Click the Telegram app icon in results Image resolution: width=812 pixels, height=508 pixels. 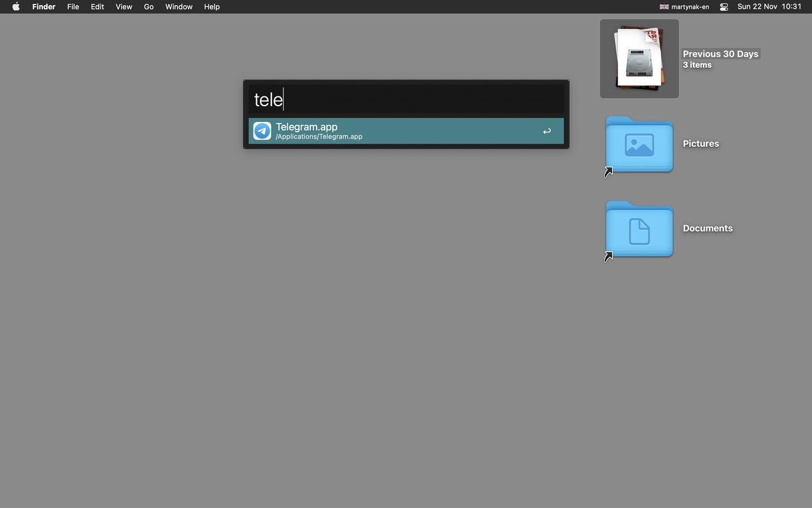[262, 131]
